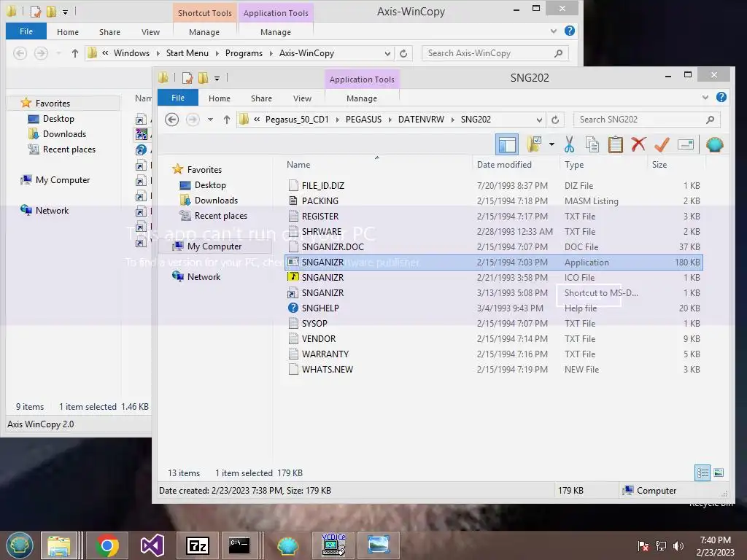Open the Classic Shell settings icon
The image size is (747, 560).
[715, 144]
